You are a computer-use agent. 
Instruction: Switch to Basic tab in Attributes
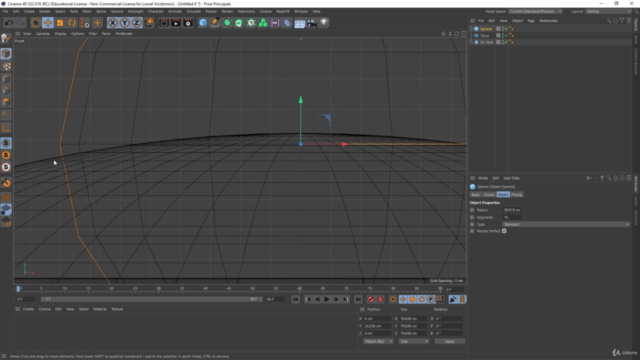(476, 195)
